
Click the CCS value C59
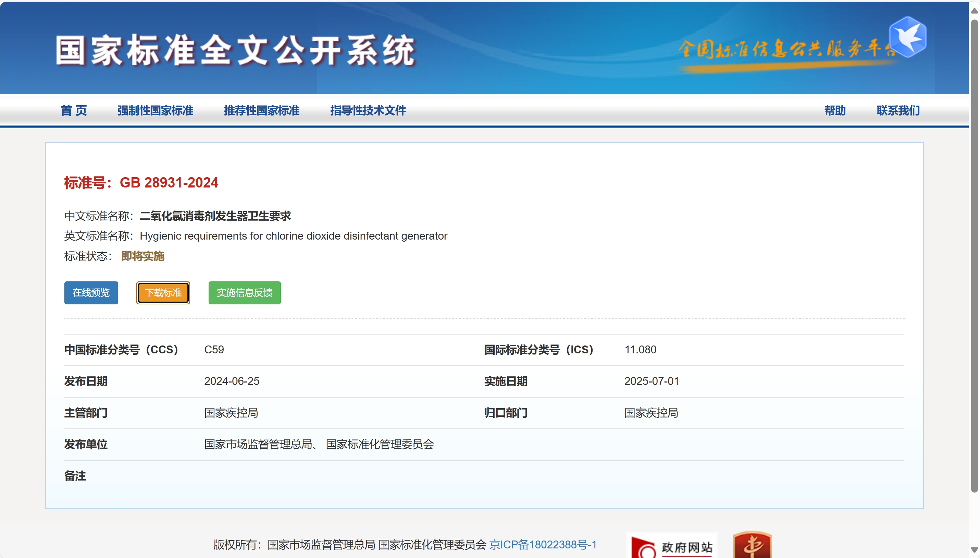click(214, 350)
